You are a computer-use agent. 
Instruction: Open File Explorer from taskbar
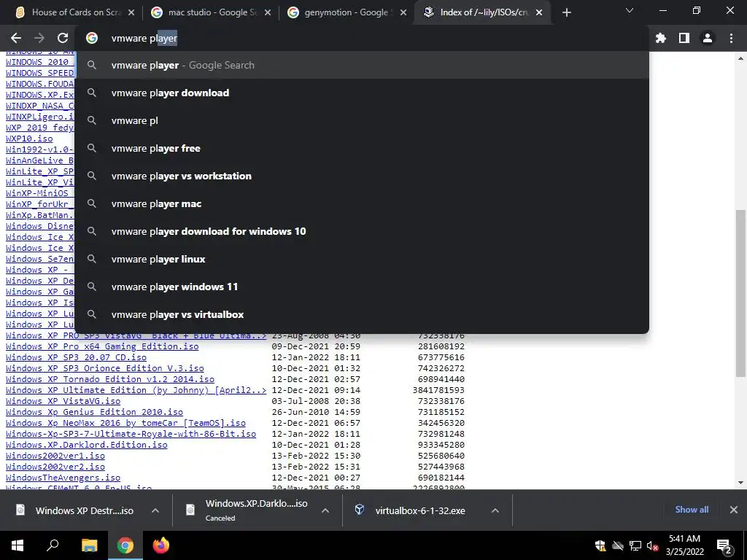pos(89,545)
